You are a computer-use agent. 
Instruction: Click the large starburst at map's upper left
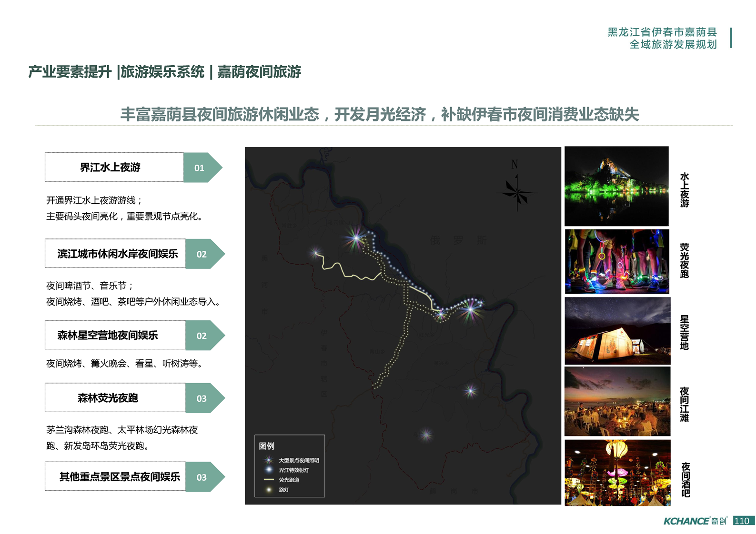click(355, 238)
